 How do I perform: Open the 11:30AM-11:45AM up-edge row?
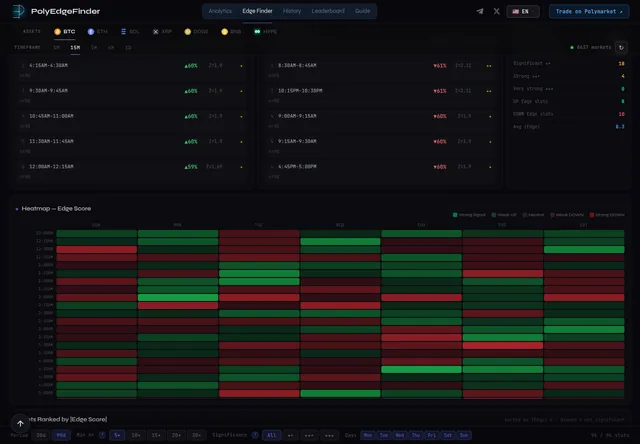(132, 146)
